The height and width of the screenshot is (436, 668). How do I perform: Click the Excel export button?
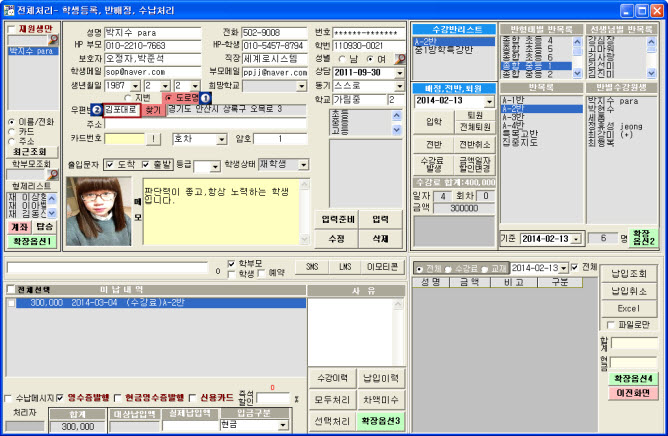point(629,309)
